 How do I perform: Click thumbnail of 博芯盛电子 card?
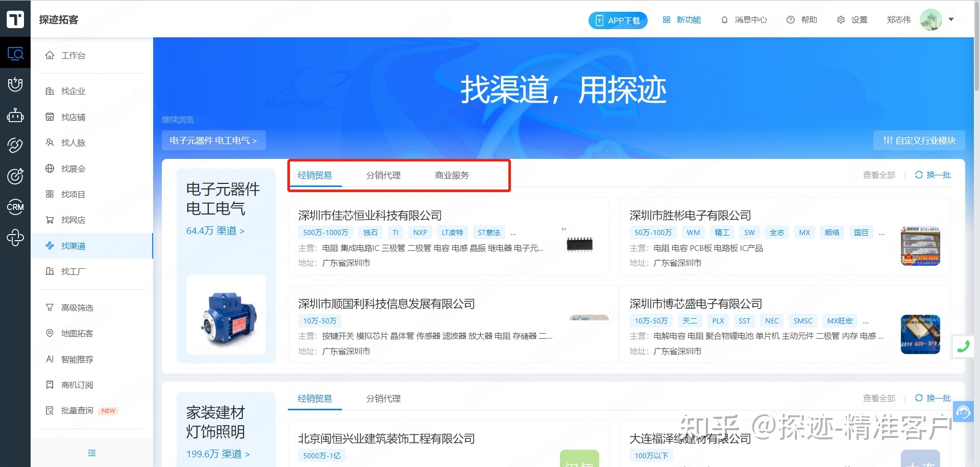pyautogui.click(x=920, y=335)
